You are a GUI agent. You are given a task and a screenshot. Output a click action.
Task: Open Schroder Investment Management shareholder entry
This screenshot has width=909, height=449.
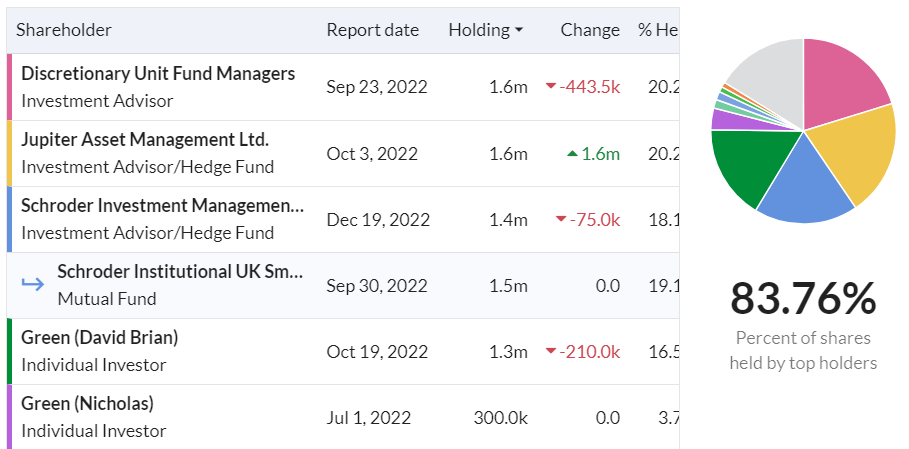point(162,205)
